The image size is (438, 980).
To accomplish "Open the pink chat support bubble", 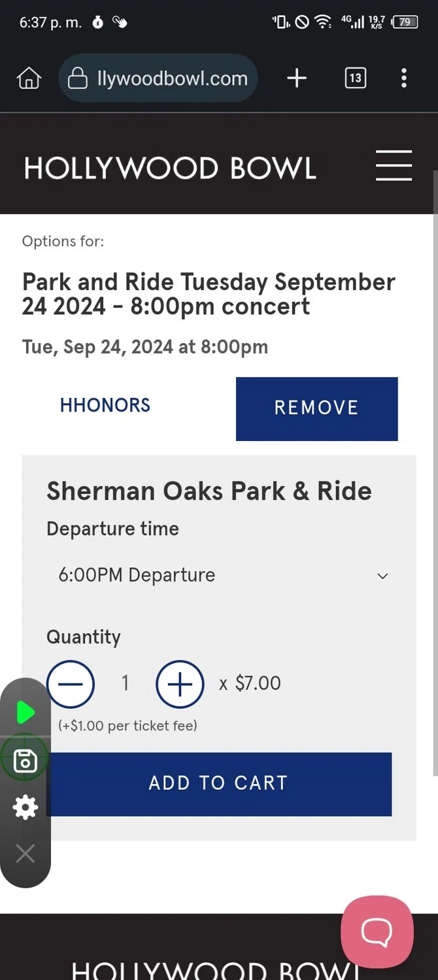I will (x=377, y=932).
